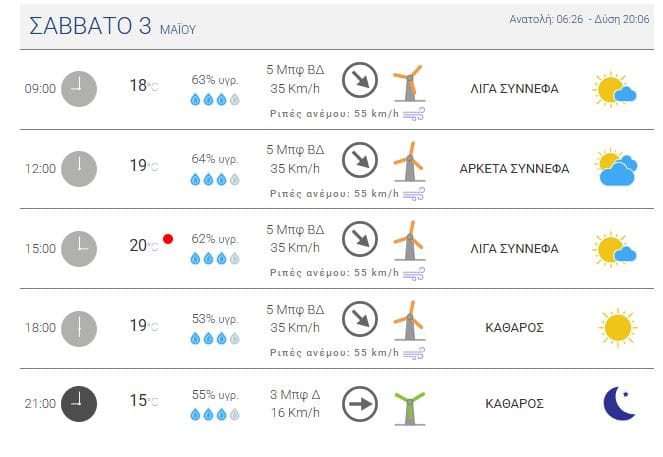
Task: Click the 09:00 wind direction arrow
Action: coord(360,80)
